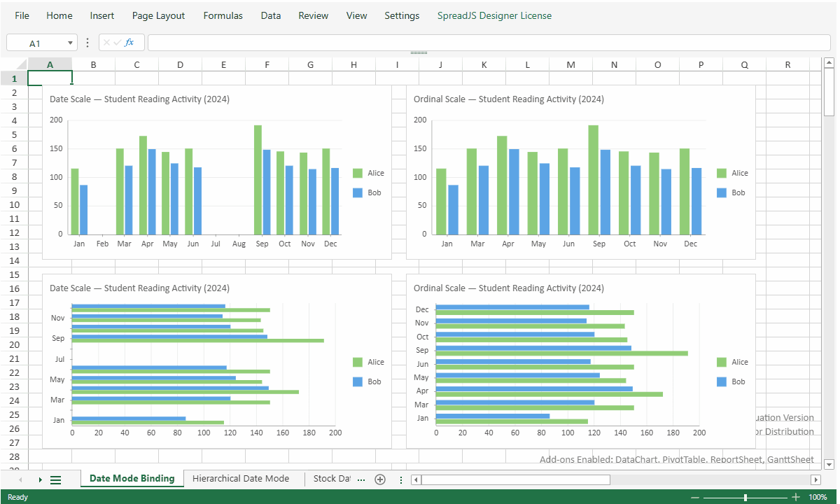Switch to the Home ribbon tab
The height and width of the screenshot is (504, 840).
point(59,15)
